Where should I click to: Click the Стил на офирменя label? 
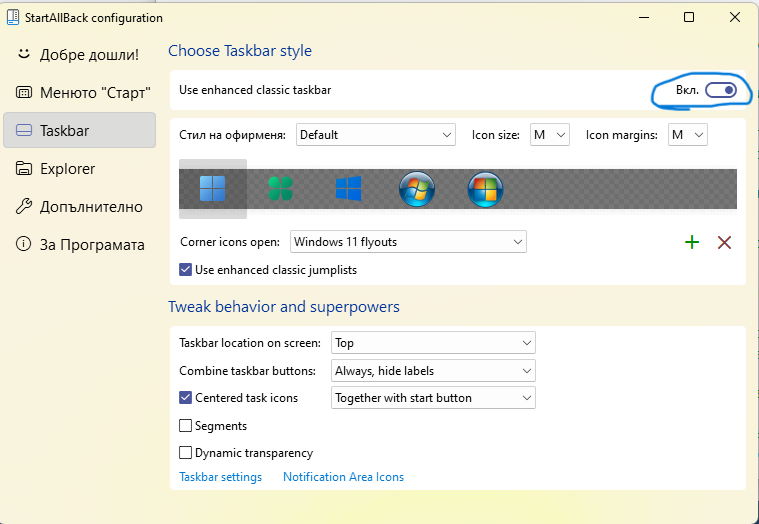[232, 135]
